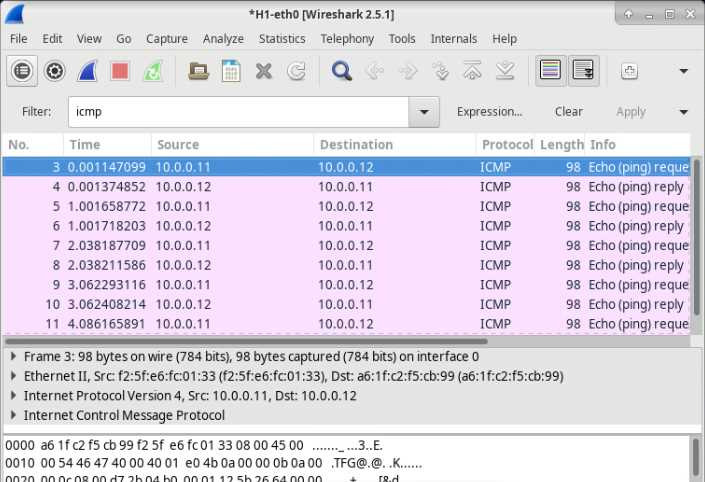Open the Tools menu

click(402, 39)
